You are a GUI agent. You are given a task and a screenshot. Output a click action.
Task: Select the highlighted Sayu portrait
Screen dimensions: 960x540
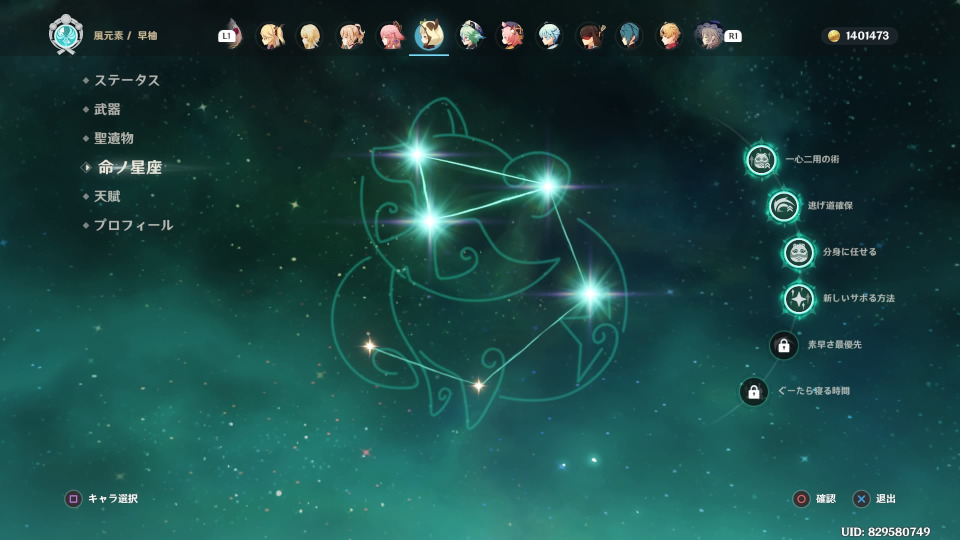point(429,35)
